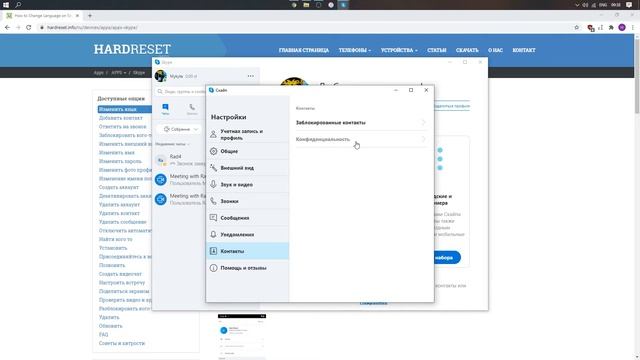
Task: Open Privacy setting under Contacts
Action: tap(361, 139)
